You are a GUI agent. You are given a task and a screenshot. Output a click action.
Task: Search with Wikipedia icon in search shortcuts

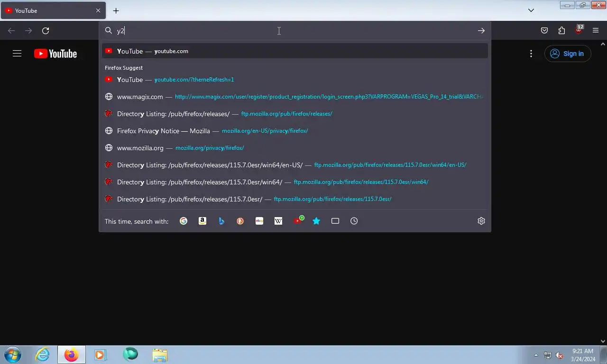(x=278, y=221)
